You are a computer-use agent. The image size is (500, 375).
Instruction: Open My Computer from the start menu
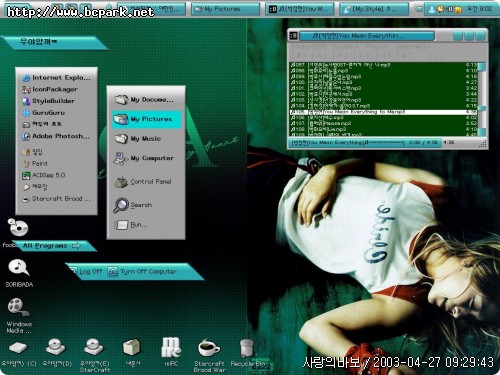[144, 158]
